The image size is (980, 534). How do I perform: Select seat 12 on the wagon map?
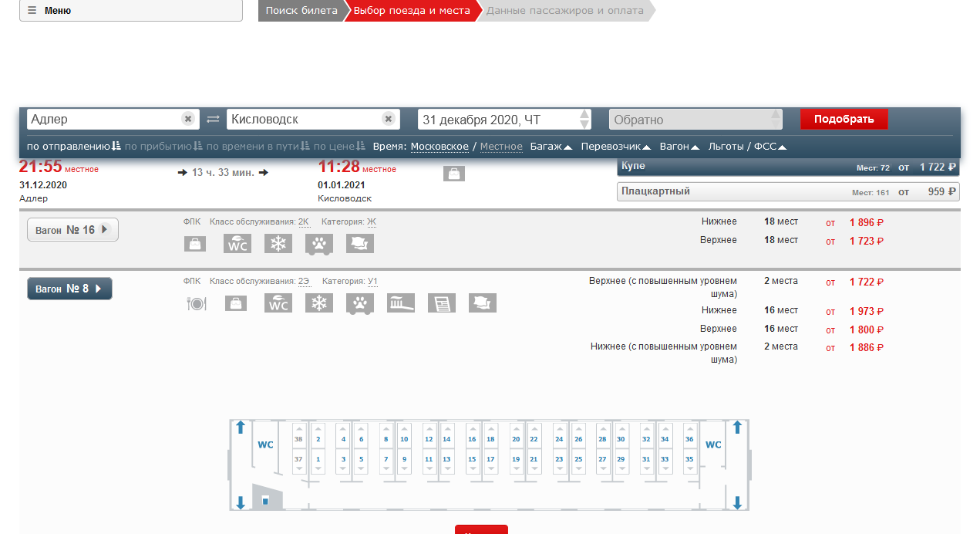[429, 439]
